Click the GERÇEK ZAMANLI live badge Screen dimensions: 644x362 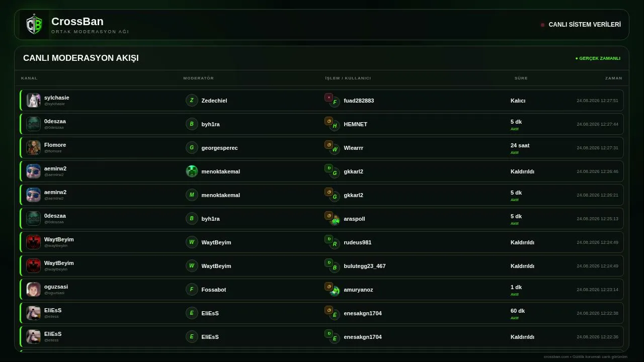pyautogui.click(x=598, y=58)
